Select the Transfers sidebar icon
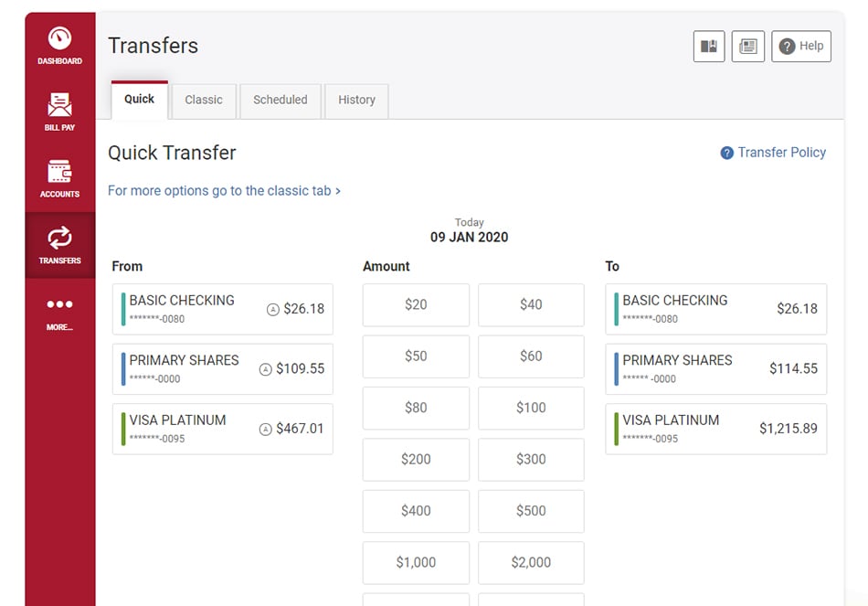 point(59,245)
